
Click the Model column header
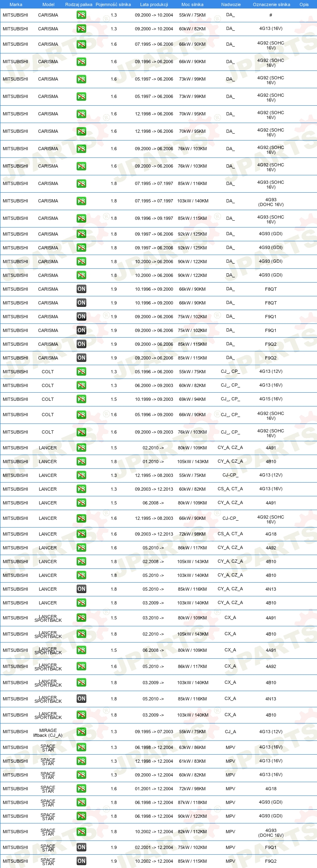48,4
